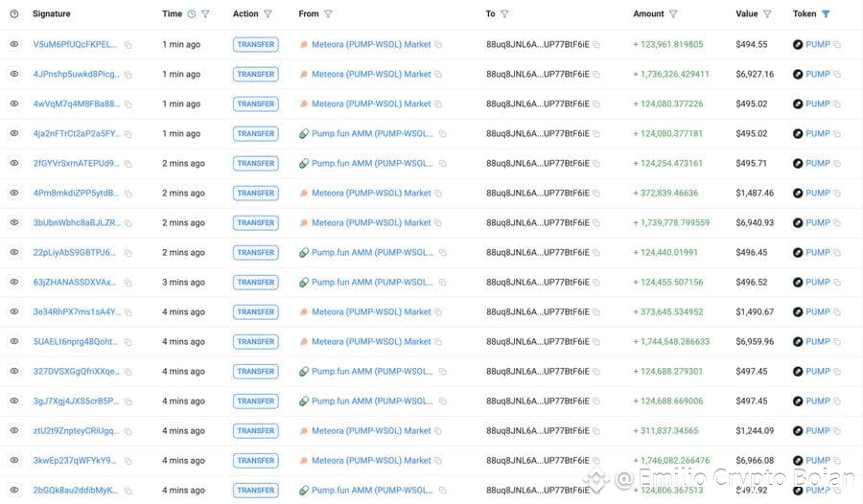Viewport: 863px width, 504px height.
Task: Click Pump.fun pill icon in 327DVSXGgQfriXXqe row
Action: click(x=303, y=372)
